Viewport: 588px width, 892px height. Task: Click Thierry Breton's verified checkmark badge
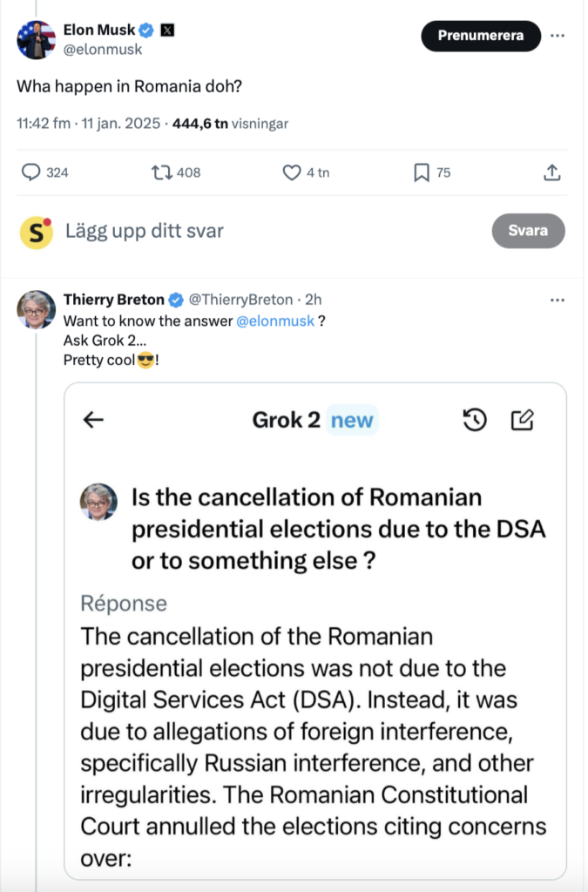point(175,300)
